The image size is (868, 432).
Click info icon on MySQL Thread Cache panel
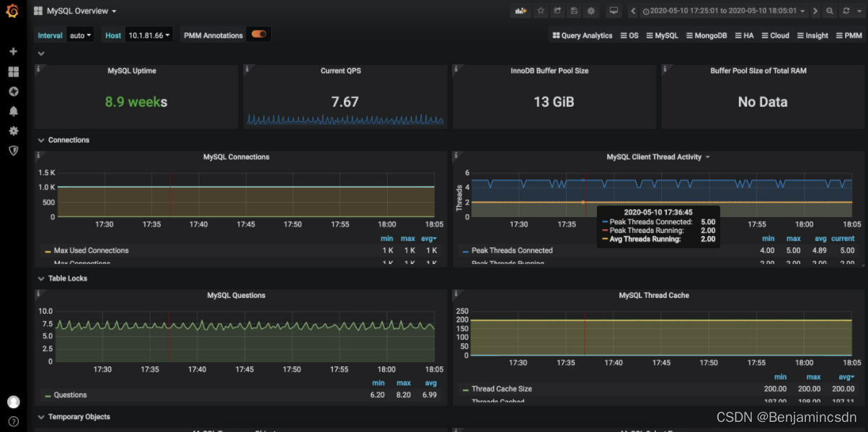[456, 294]
